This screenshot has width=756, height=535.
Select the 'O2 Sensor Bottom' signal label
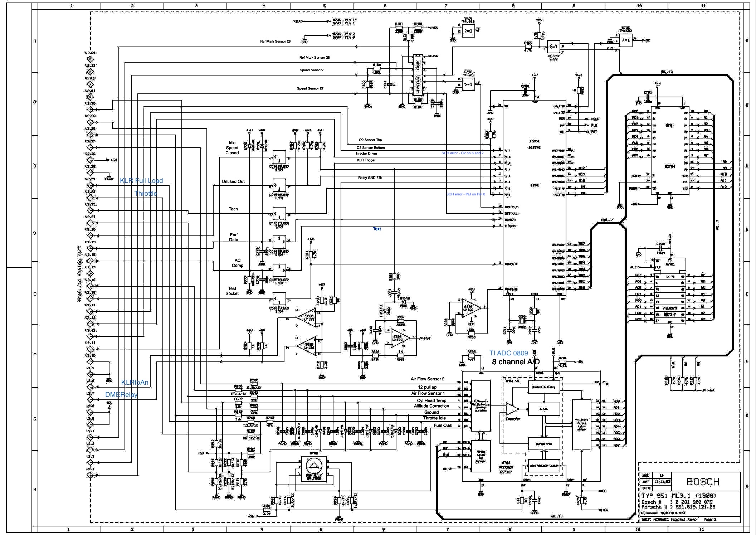pos(371,147)
